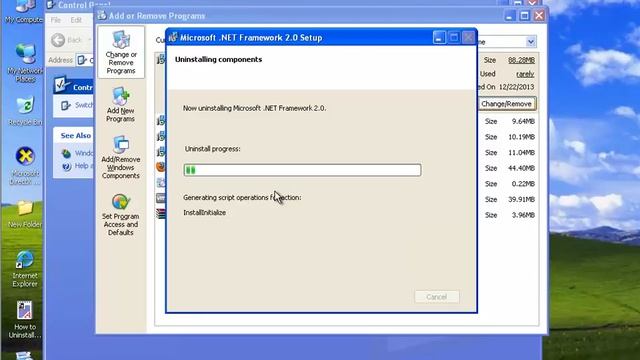
Task: Click the 'Uninstalling components' heading
Action: pos(218,60)
